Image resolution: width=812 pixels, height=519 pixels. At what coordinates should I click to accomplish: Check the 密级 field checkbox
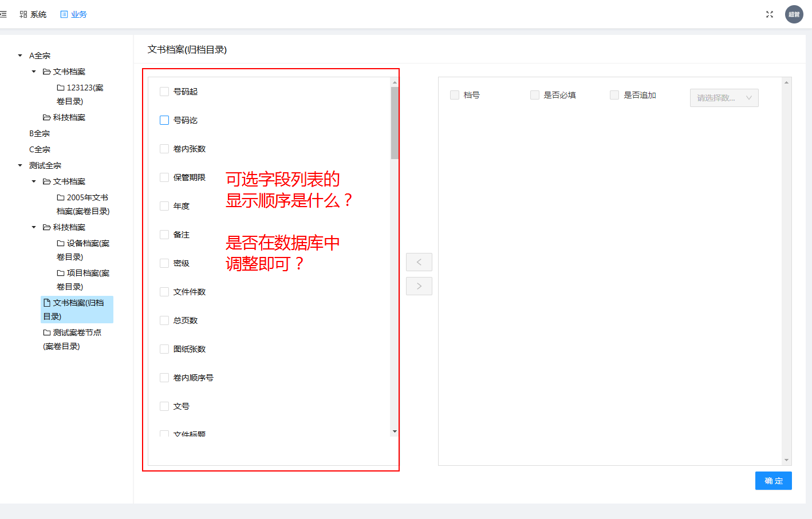tap(164, 263)
